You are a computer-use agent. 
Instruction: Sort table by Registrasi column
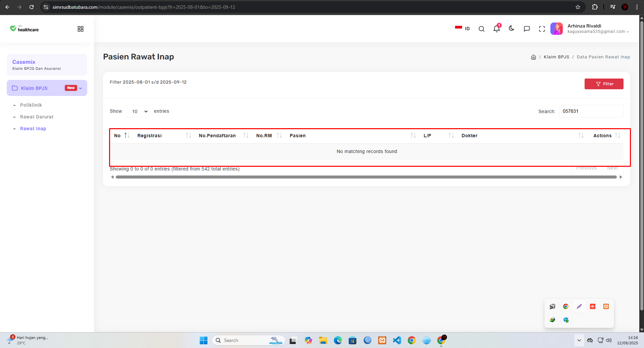point(164,136)
